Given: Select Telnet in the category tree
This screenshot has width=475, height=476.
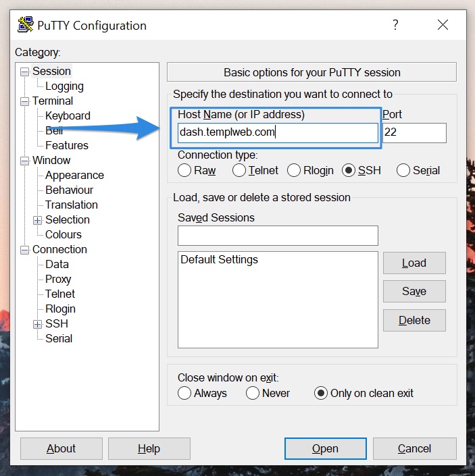Looking at the screenshot, I should [x=60, y=294].
